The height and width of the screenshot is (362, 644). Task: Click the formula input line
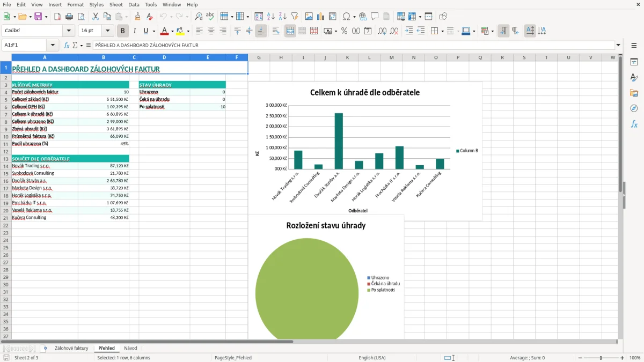click(x=354, y=46)
